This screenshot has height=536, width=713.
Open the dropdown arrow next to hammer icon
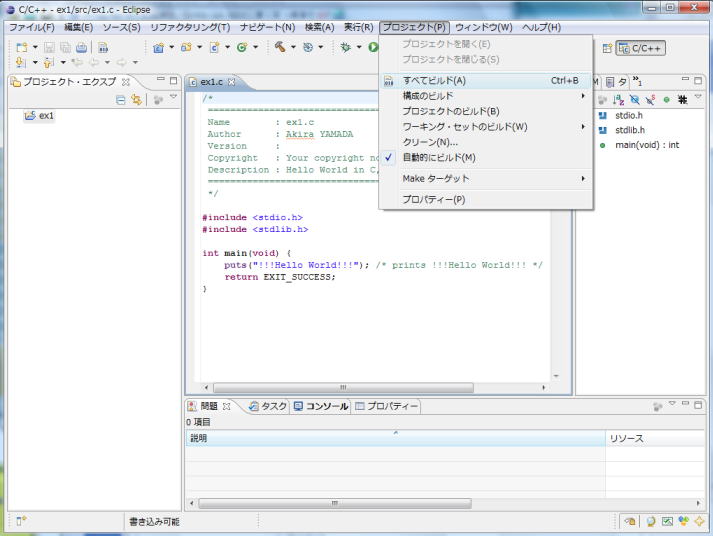tap(293, 47)
